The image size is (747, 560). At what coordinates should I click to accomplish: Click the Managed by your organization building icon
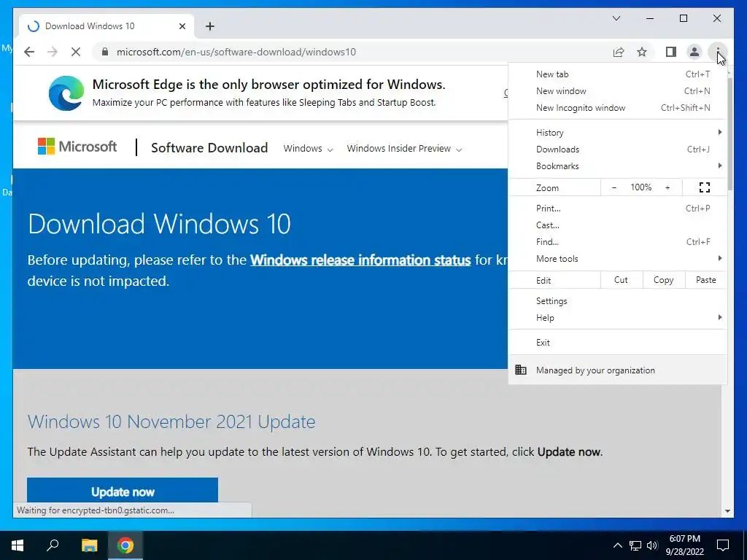(x=521, y=370)
